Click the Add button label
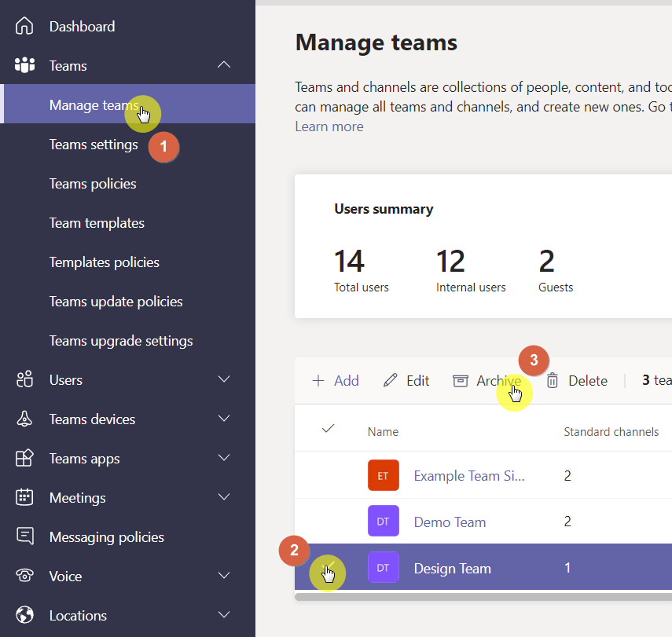Screen dimensions: 672x637 pos(347,380)
